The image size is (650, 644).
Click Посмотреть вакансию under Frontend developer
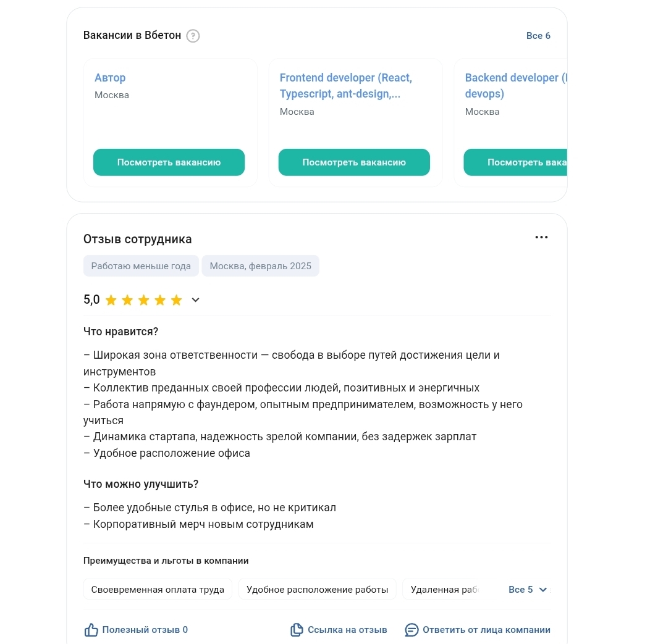(x=354, y=162)
